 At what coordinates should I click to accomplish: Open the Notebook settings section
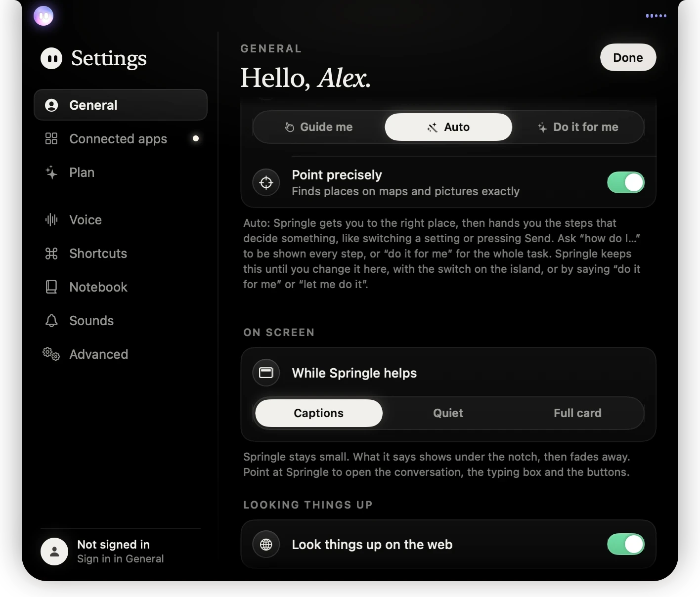tap(121, 287)
